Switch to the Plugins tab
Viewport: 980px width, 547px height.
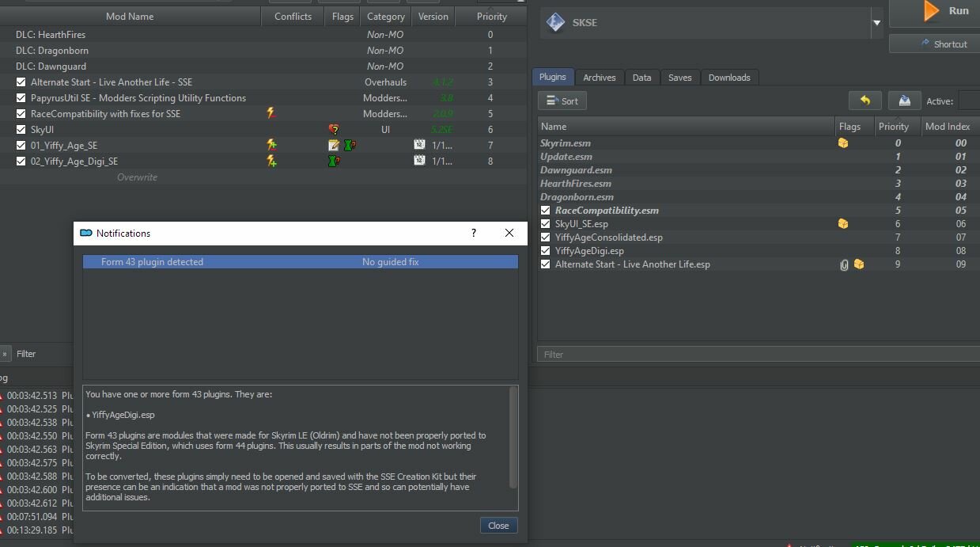[553, 77]
